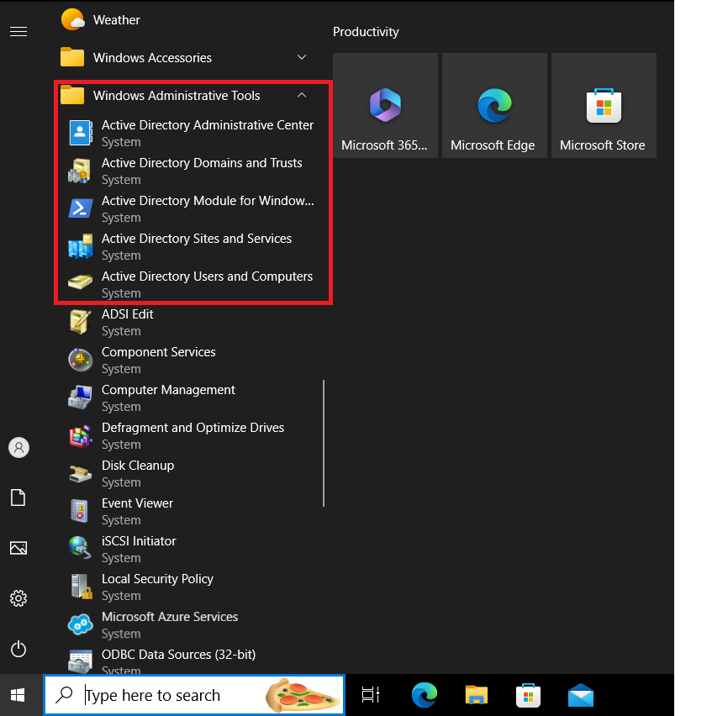Open Active Directory Administrative Center icon
The width and height of the screenshot is (728, 716).
coord(81,133)
